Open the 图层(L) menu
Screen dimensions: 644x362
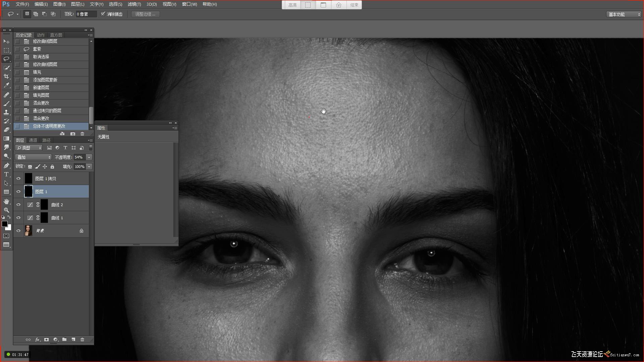pos(78,4)
